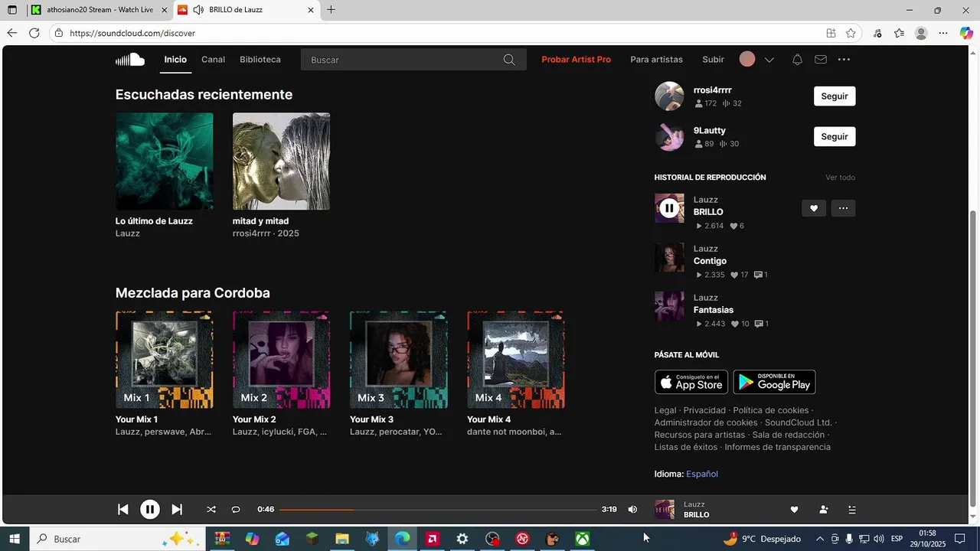Click BRILLO title in player bar
The image size is (980, 551).
pyautogui.click(x=696, y=515)
